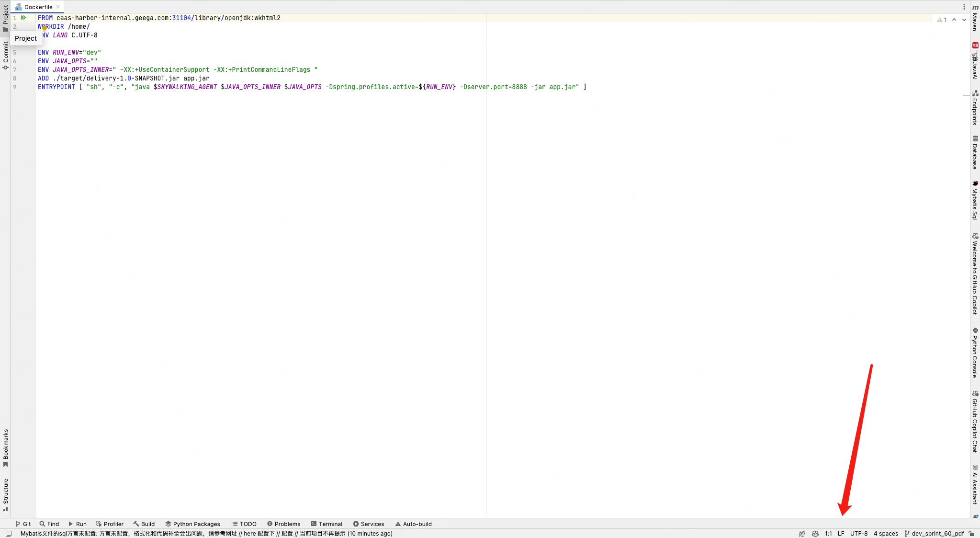Open the LF line separator selector

(841, 533)
